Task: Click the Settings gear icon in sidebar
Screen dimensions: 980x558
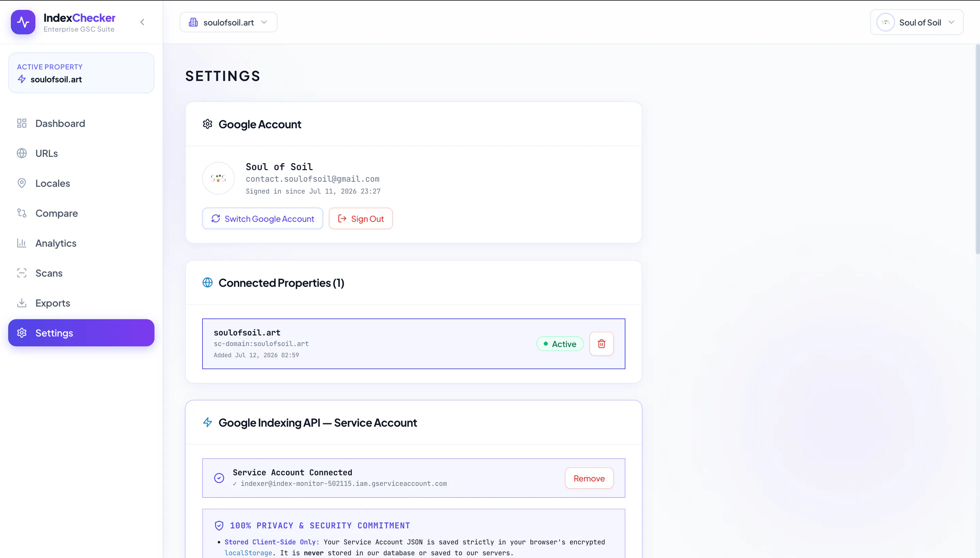Action: 22,333
